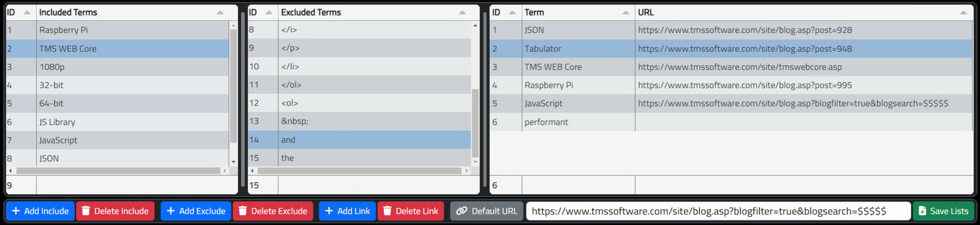Sort links table by ID arrow
This screenshot has width=980, height=225.
point(512,12)
